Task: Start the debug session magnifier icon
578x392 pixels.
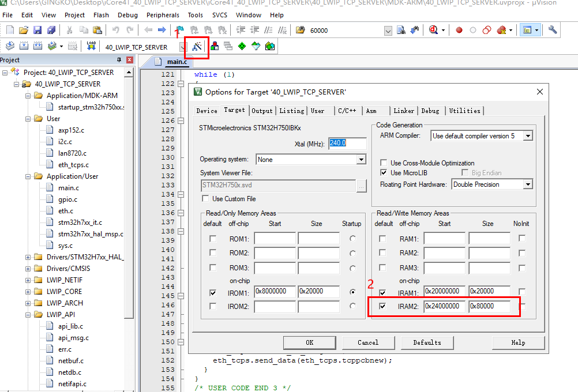Action: click(x=434, y=30)
